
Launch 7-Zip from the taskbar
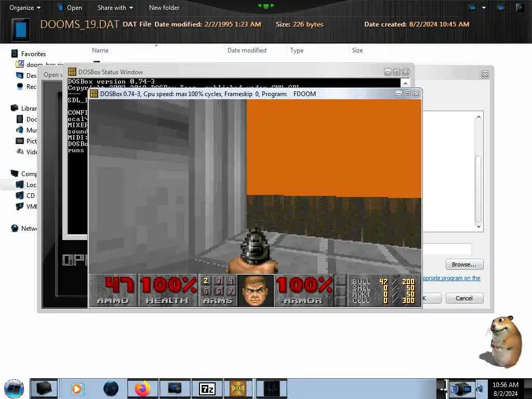coord(207,389)
